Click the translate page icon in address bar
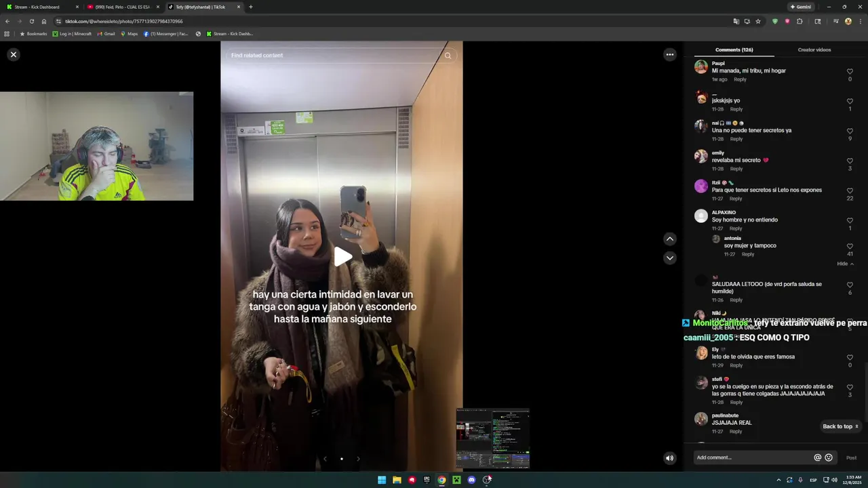This screenshot has width=868, height=488. [736, 21]
